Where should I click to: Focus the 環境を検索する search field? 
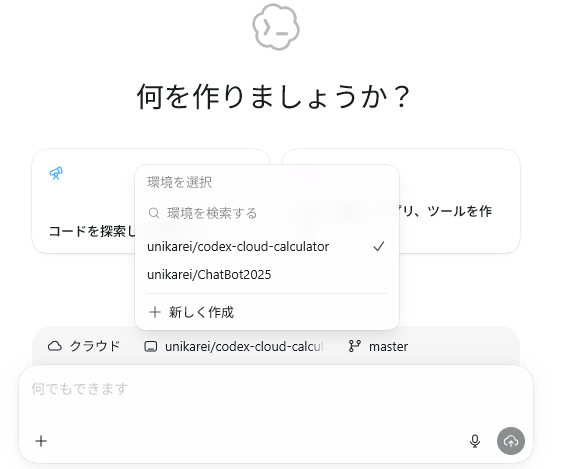[x=267, y=213]
